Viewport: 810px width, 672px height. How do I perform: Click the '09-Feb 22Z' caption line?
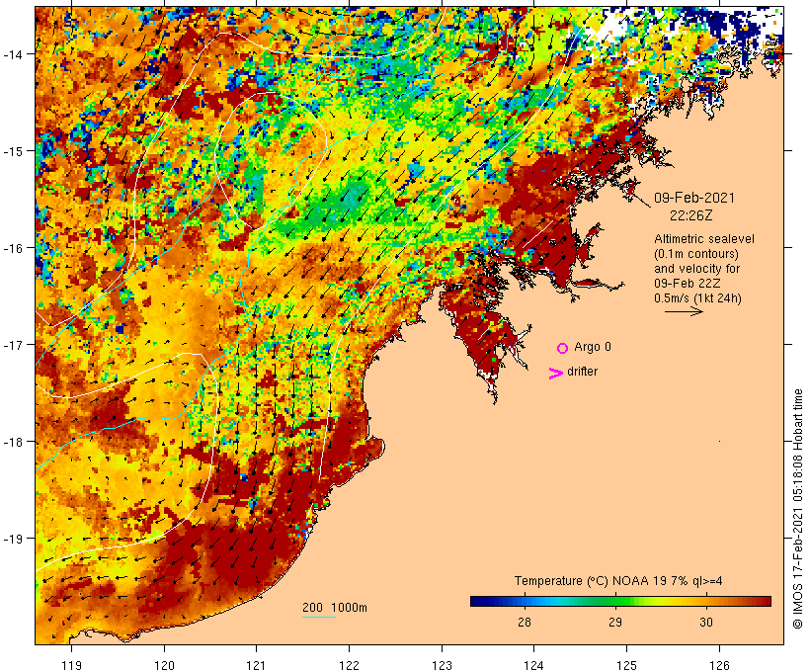point(688,284)
